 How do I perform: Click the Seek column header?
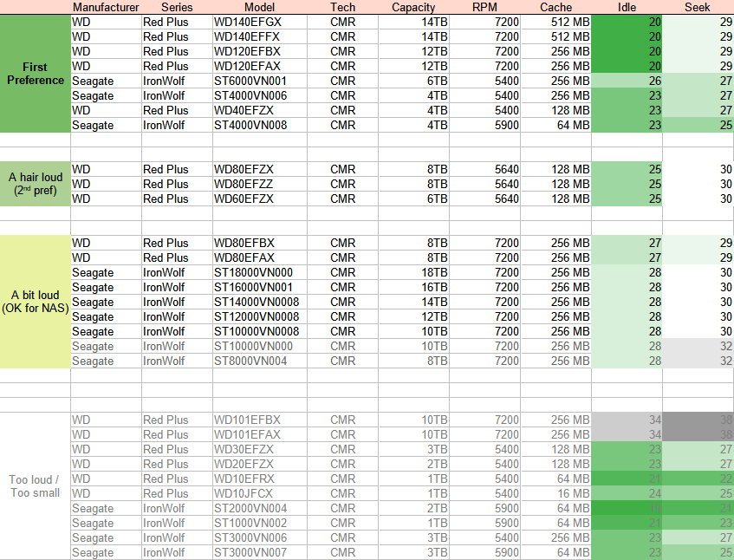click(698, 7)
